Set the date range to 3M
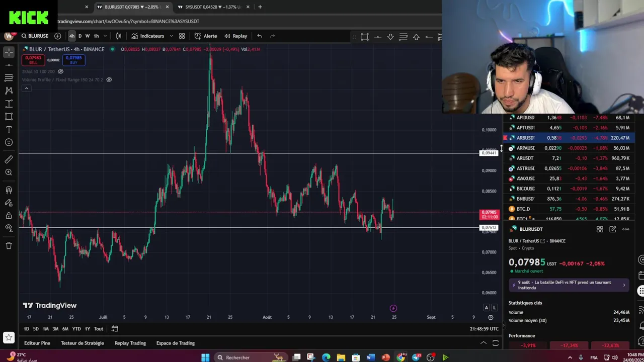The image size is (644, 362). click(55, 329)
